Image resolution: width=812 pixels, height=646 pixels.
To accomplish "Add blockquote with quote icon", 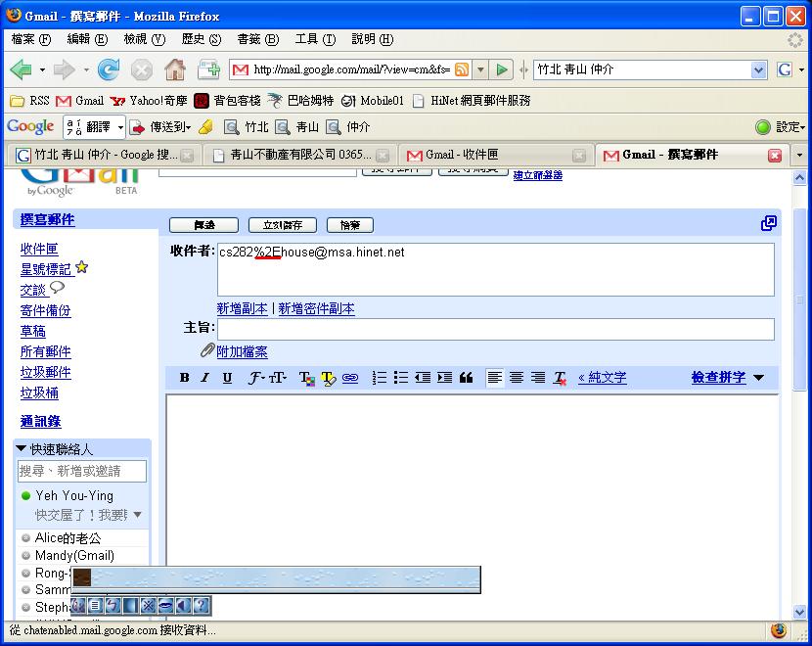I will point(466,378).
